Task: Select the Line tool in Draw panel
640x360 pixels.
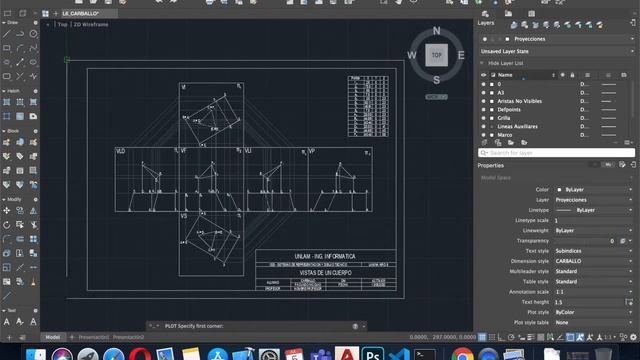Action: 7,34
